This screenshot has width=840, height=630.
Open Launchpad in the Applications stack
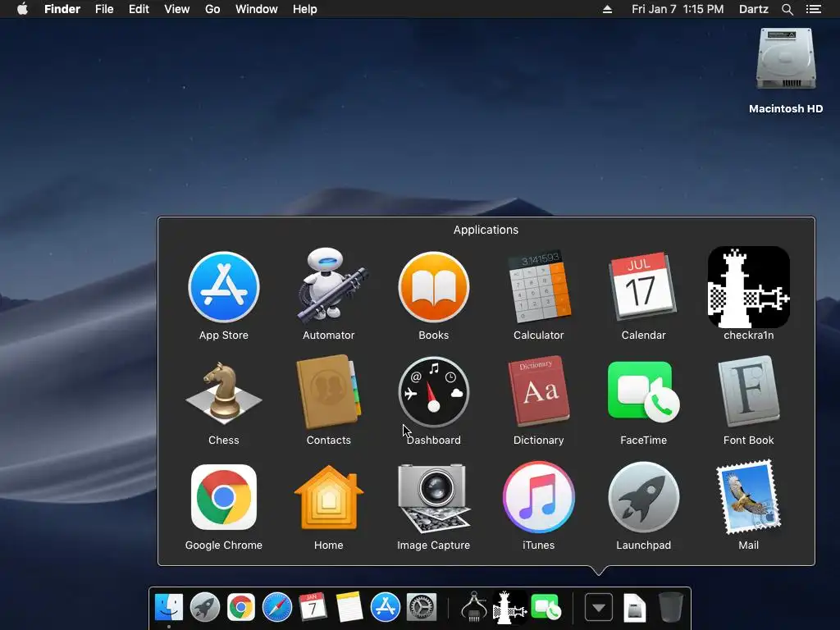pos(643,497)
